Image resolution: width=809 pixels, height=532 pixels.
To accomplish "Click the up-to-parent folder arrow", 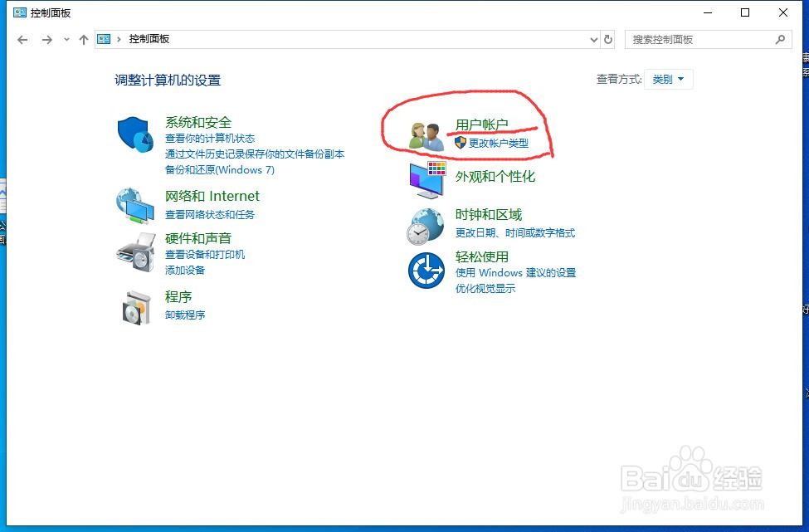I will pos(83,38).
